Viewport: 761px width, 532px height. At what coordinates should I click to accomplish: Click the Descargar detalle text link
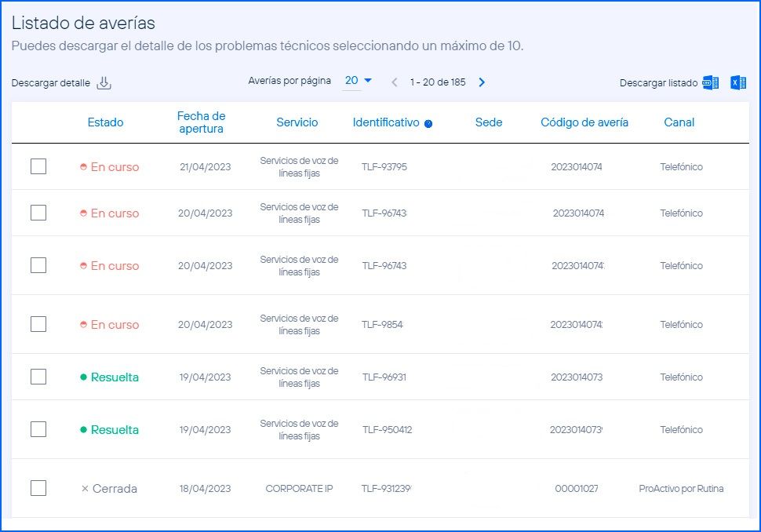pyautogui.click(x=50, y=83)
